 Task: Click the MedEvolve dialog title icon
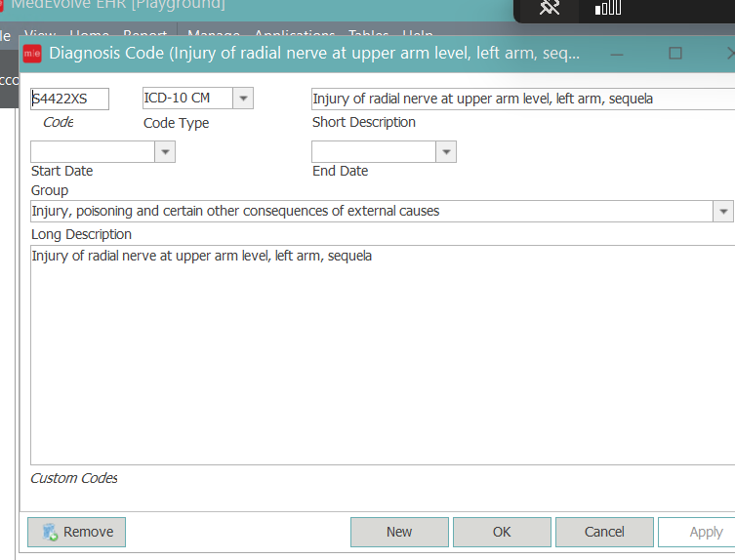coord(32,53)
